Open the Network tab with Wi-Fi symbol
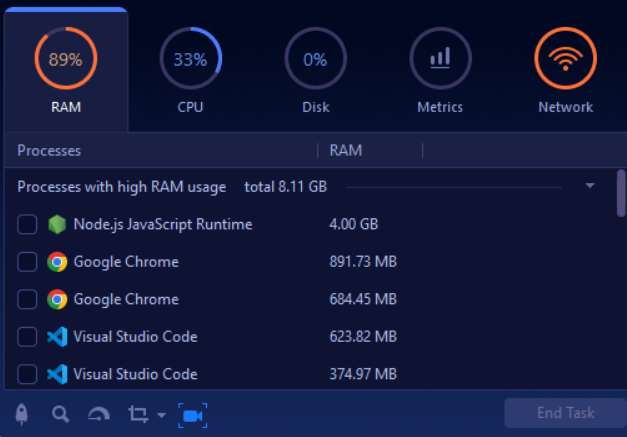 [x=565, y=70]
